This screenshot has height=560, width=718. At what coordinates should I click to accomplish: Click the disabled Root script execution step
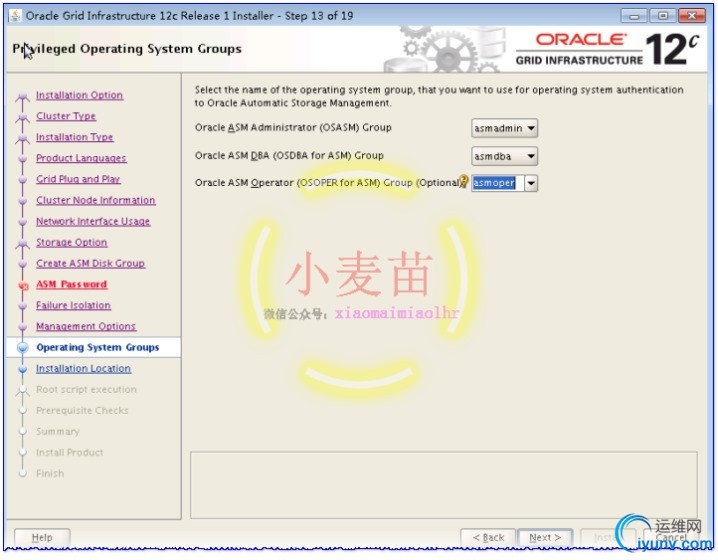point(86,390)
